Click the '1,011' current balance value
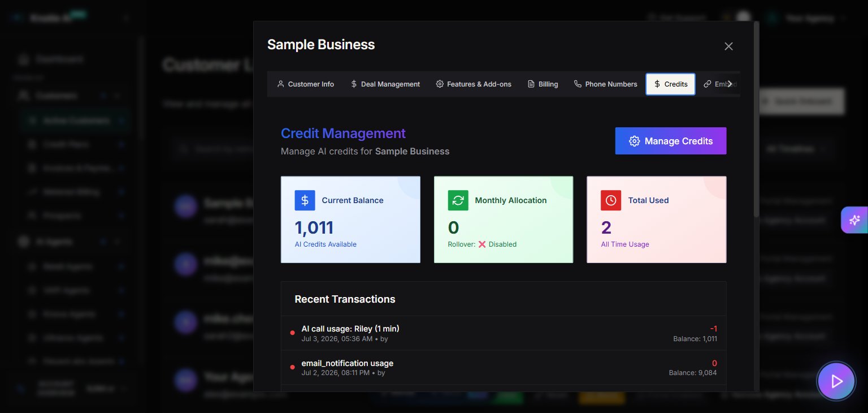The image size is (868, 413). point(314,227)
